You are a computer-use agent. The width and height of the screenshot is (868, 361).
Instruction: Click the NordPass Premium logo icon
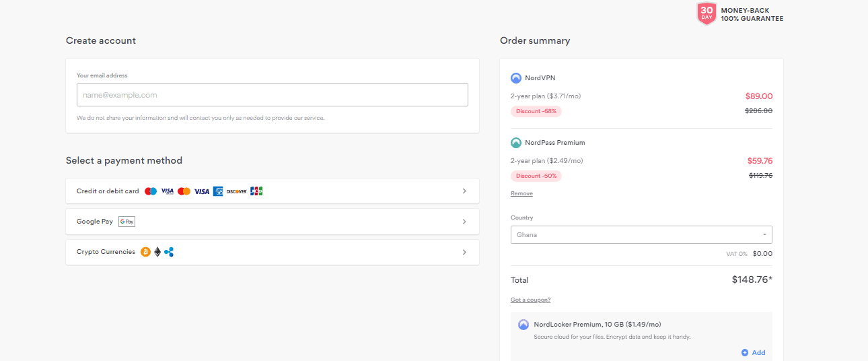tap(516, 143)
